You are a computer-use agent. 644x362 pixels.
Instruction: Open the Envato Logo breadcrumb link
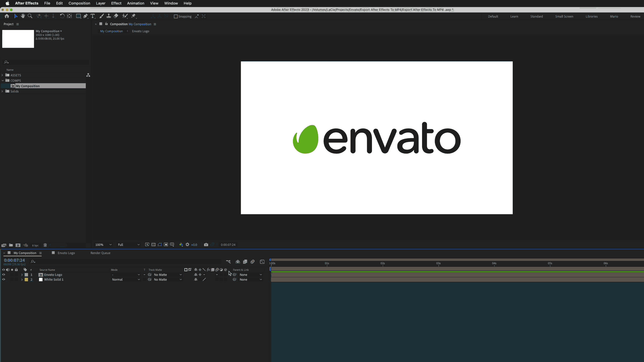[141, 31]
